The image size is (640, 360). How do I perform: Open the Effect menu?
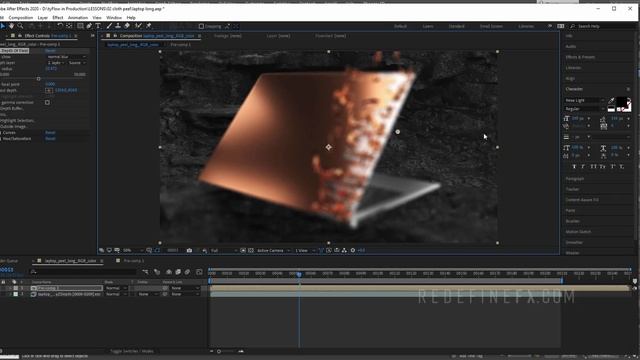58,18
